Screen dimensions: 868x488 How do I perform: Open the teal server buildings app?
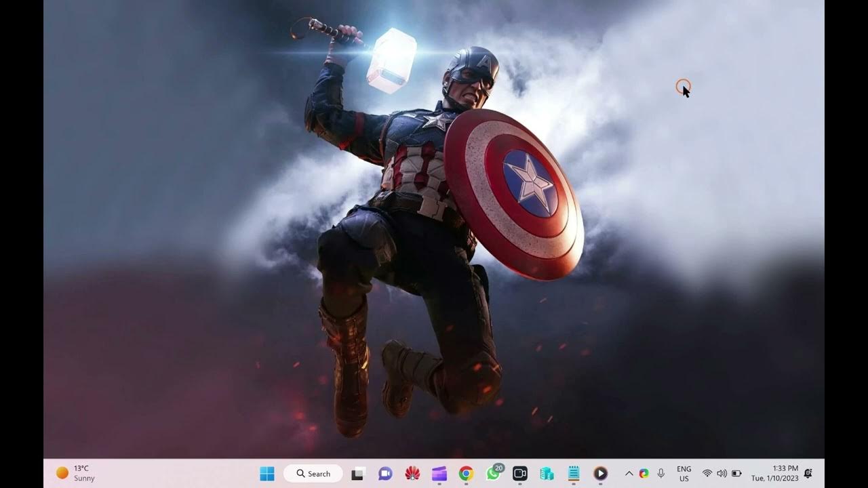(547, 474)
